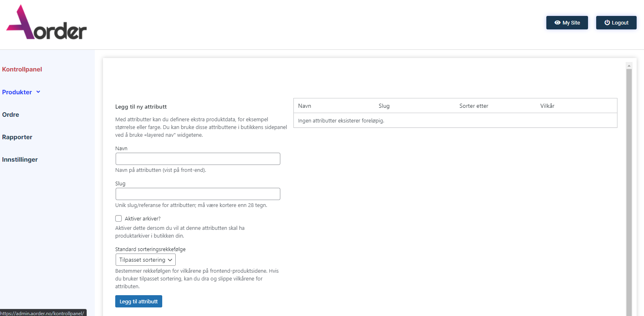Image resolution: width=644 pixels, height=316 pixels.
Task: Go to the Ordre section
Action: click(11, 115)
